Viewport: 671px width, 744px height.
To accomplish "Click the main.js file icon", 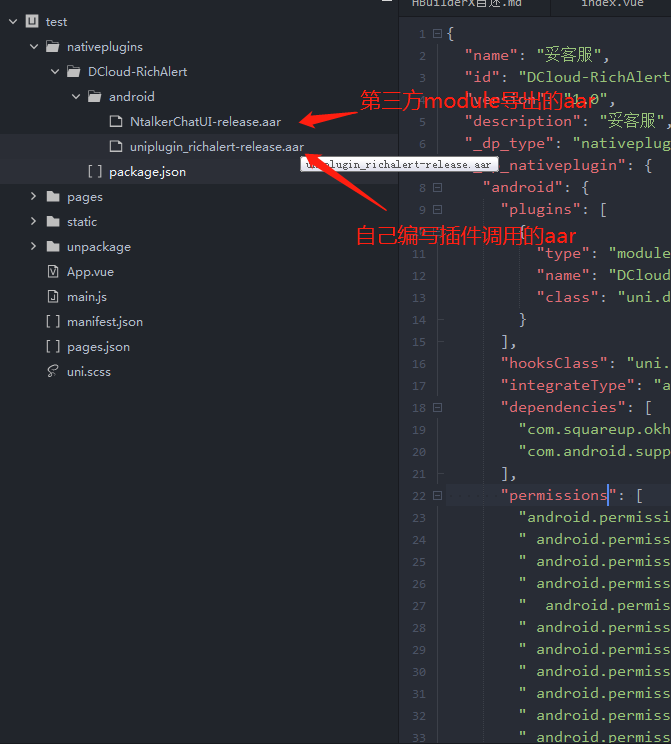I will coord(53,297).
